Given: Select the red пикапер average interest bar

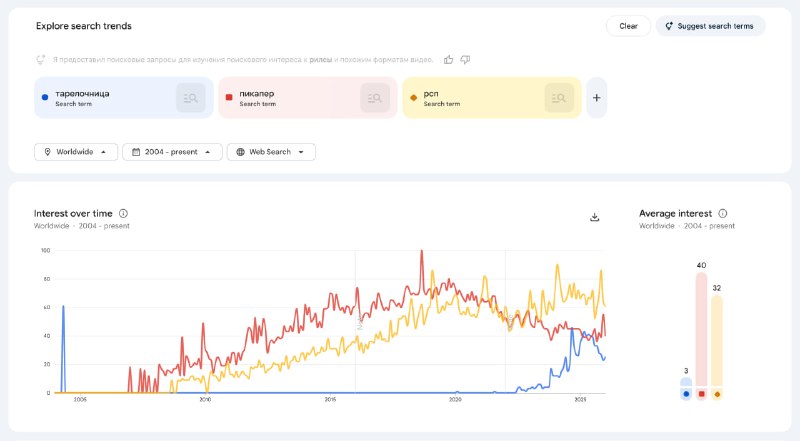Looking at the screenshot, I should click(x=702, y=328).
